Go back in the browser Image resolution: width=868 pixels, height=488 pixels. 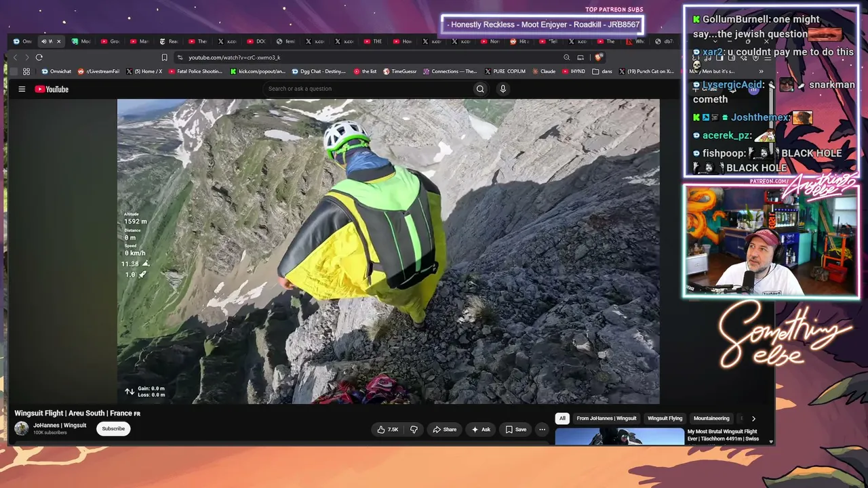click(x=15, y=58)
